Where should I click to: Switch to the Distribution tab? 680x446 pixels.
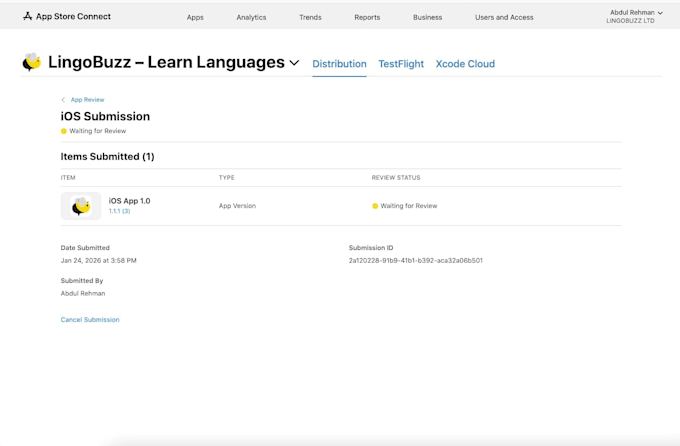click(x=340, y=64)
